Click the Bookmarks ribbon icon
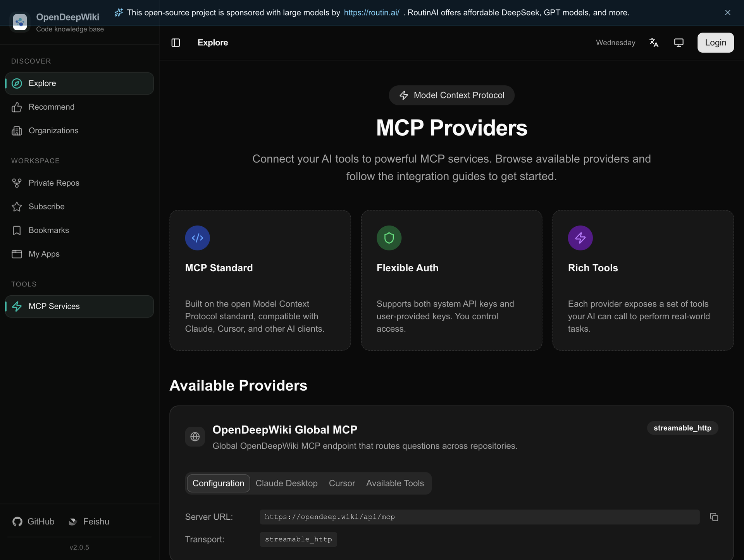This screenshot has width=744, height=560. click(17, 230)
